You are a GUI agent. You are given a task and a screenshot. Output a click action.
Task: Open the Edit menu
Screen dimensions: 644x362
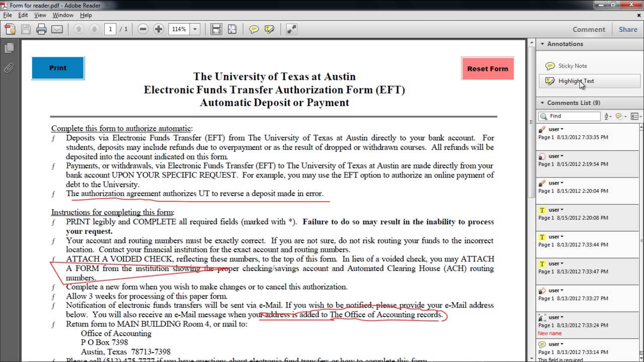click(x=23, y=15)
